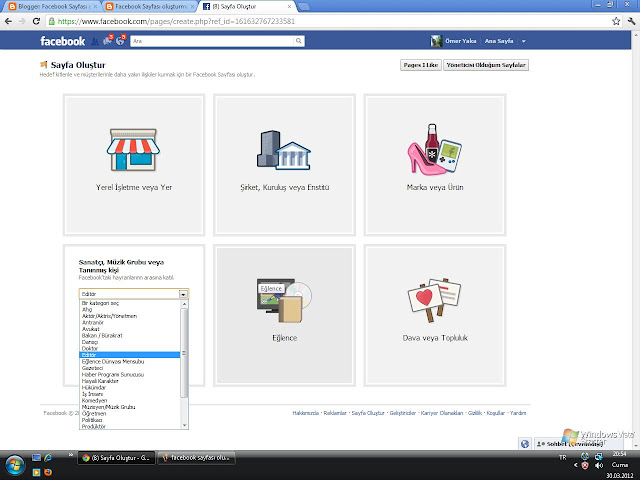Click Show Desktop quick launch icon

tap(36, 458)
